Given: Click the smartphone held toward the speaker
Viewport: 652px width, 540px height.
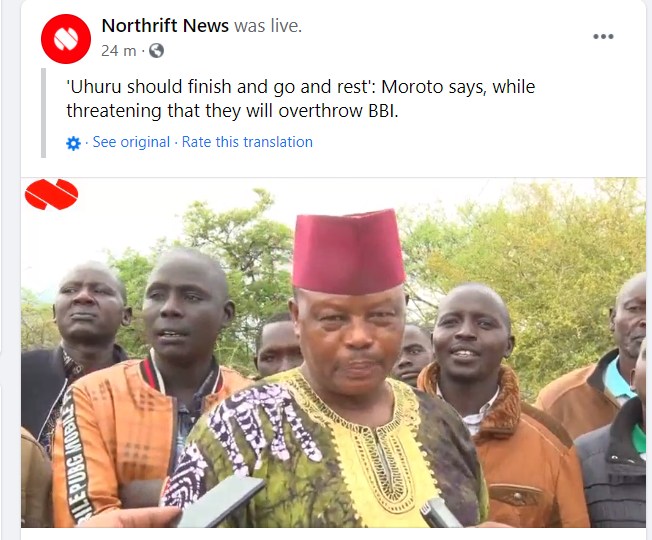Looking at the screenshot, I should (221, 501).
